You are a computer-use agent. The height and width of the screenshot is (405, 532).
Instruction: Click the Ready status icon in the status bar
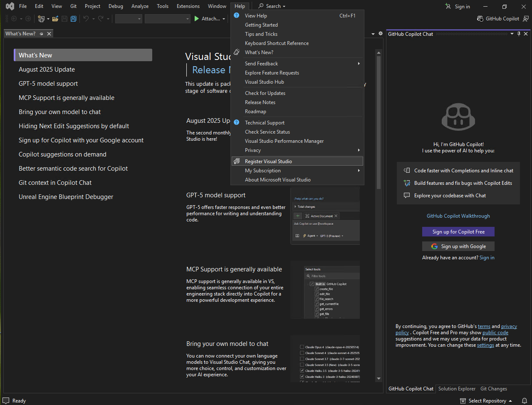(6, 401)
